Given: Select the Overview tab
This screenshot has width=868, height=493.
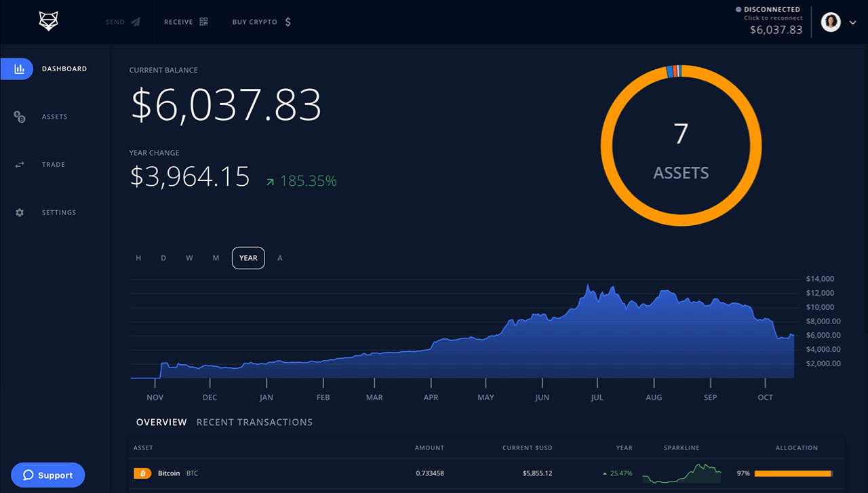Looking at the screenshot, I should [161, 422].
